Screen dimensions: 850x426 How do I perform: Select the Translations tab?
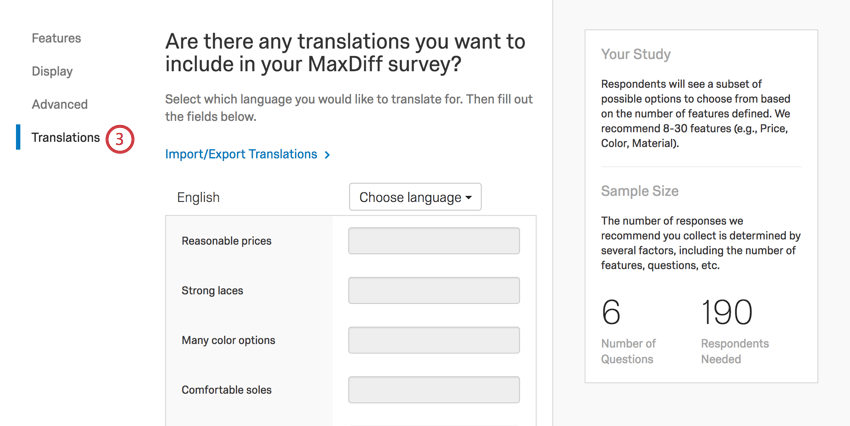click(65, 137)
